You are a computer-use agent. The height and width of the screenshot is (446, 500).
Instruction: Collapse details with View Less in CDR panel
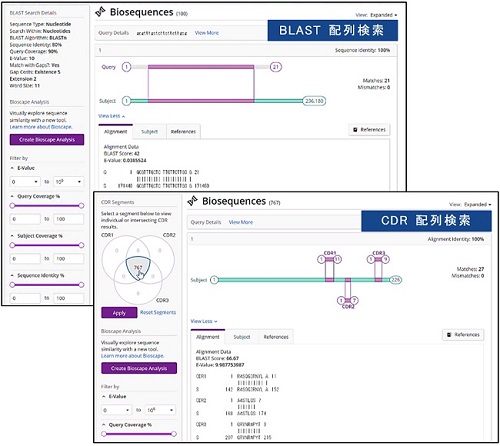pyautogui.click(x=204, y=321)
